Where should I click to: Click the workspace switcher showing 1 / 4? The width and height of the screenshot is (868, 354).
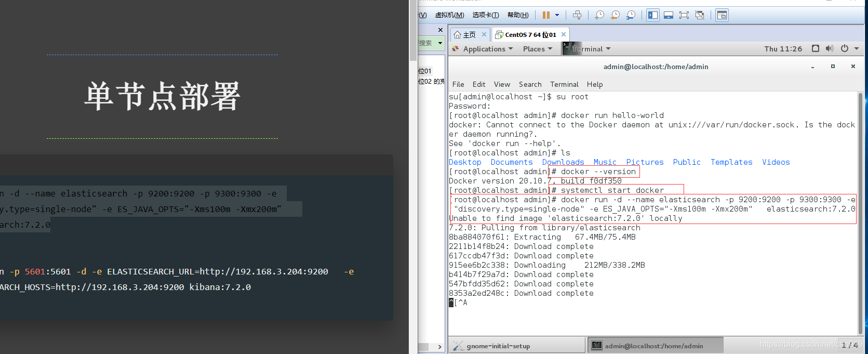(x=850, y=345)
